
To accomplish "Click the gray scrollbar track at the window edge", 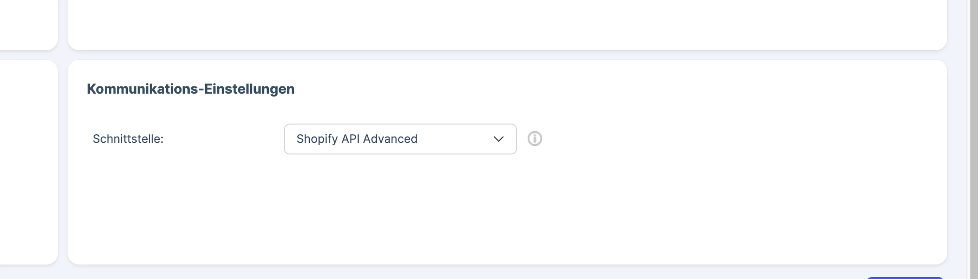I will (974, 139).
